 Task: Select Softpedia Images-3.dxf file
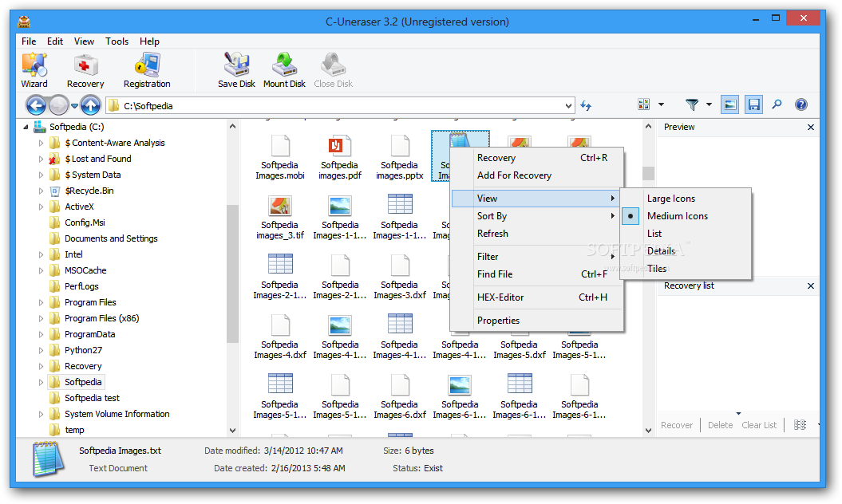click(400, 277)
